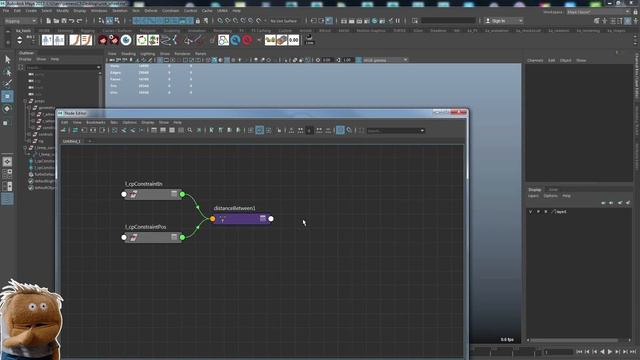Click go to start of playback range button
Screen dimensions: 640x360
pos(579,351)
